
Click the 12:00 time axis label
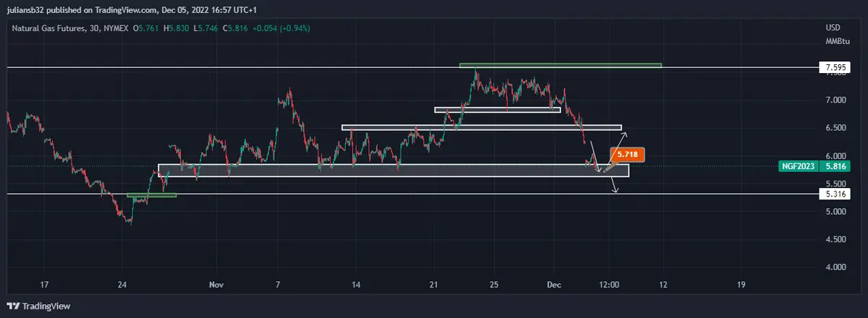609,285
